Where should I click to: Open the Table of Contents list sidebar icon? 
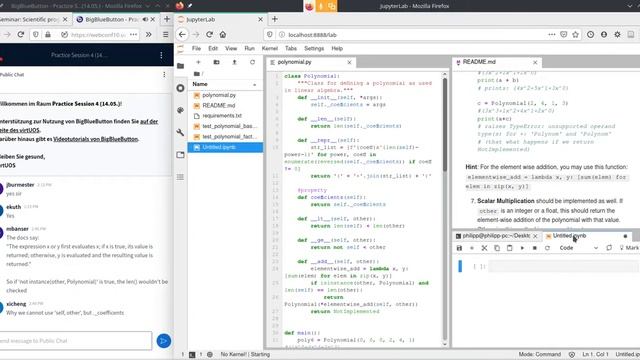pos(180,177)
